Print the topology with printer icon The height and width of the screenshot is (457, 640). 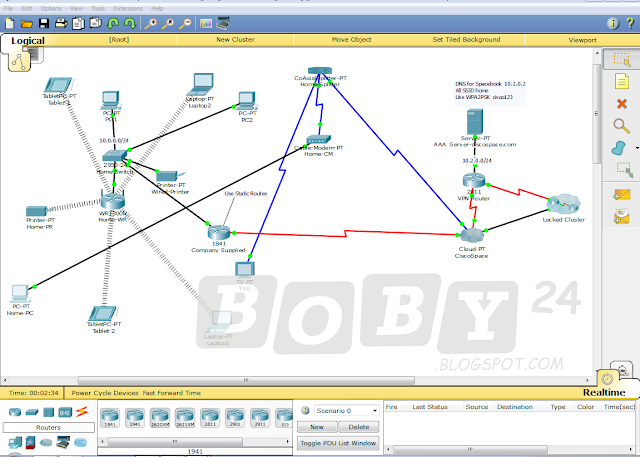[x=61, y=24]
